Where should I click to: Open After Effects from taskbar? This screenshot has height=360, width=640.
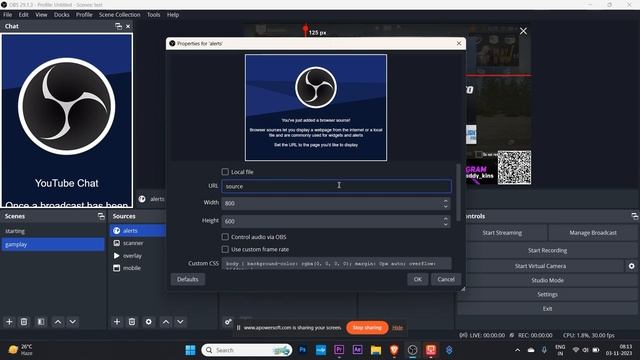(x=357, y=350)
